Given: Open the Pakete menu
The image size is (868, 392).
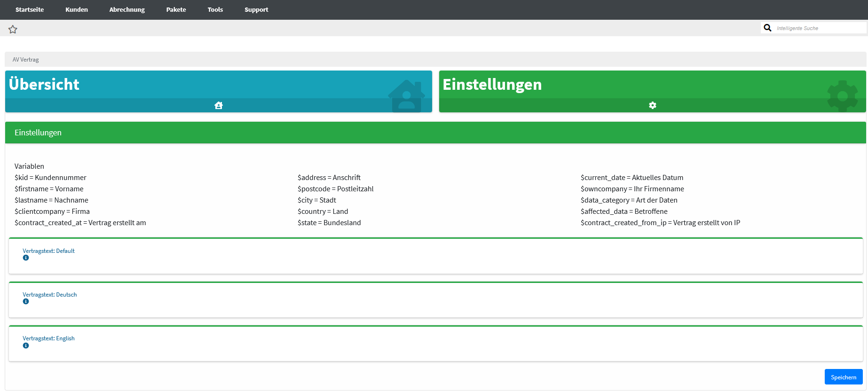Looking at the screenshot, I should pyautogui.click(x=176, y=10).
